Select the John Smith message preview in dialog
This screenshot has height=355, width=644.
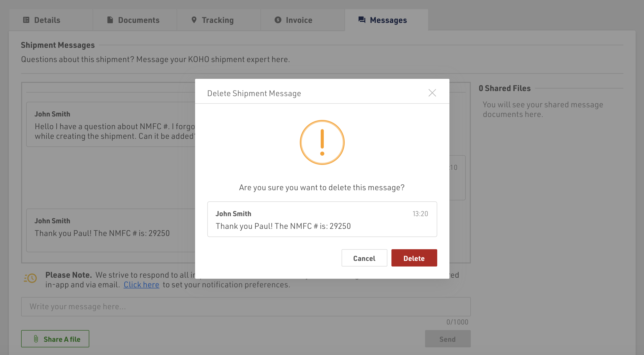[322, 219]
